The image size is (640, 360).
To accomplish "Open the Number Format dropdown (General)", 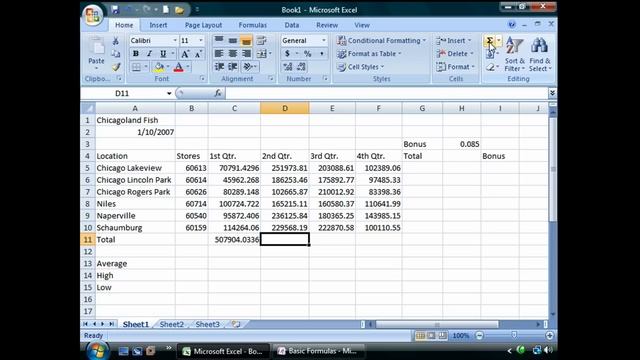I will pos(324,40).
